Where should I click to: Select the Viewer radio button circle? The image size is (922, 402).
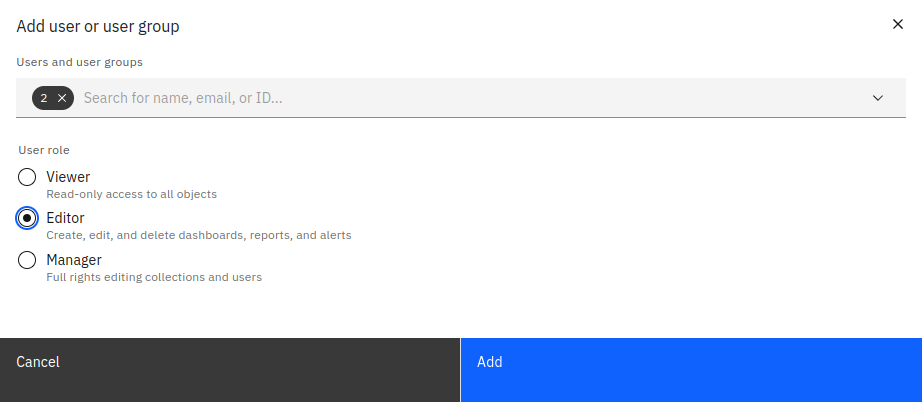pyautogui.click(x=28, y=177)
